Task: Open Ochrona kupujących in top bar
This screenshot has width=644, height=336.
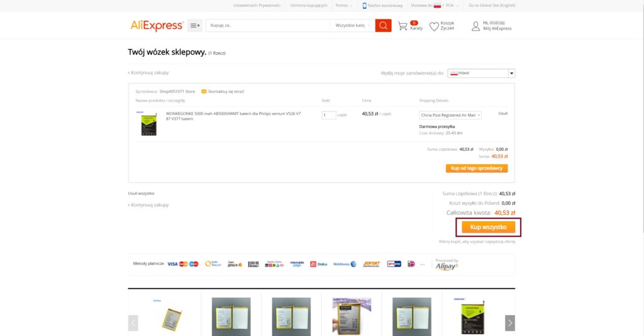Action: 308,6
